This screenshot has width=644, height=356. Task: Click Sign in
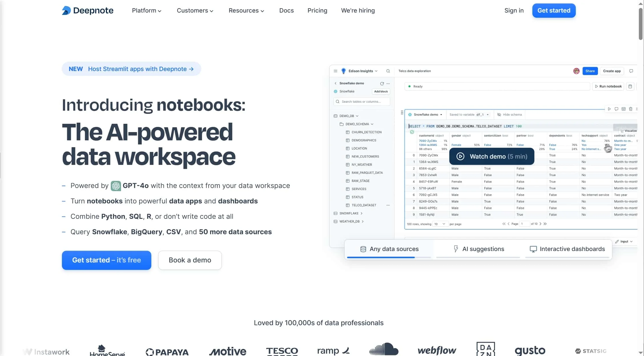514,11
